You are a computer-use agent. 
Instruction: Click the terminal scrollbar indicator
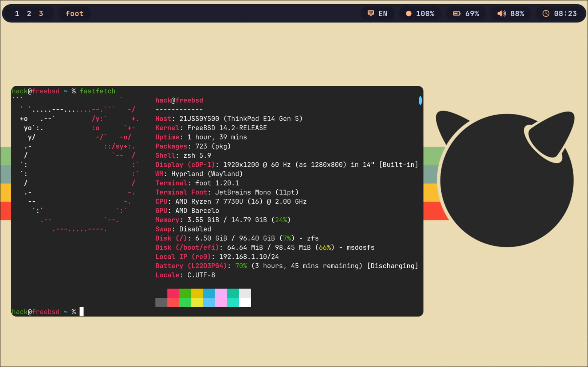[x=420, y=100]
